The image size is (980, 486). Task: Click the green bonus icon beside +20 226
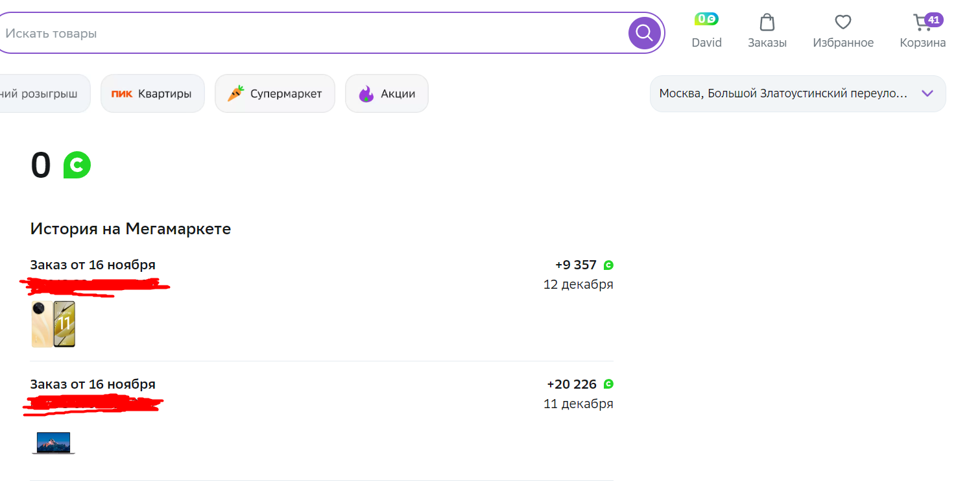pos(608,384)
